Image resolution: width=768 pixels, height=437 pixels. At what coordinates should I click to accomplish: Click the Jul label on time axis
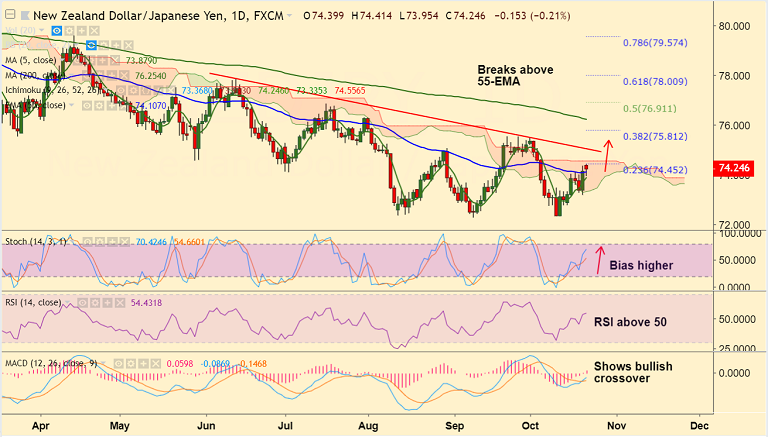(x=286, y=426)
